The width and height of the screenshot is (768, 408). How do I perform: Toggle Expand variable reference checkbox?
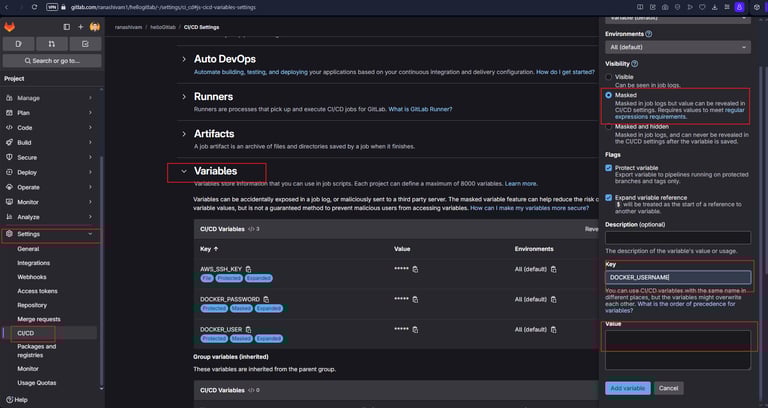pos(609,197)
